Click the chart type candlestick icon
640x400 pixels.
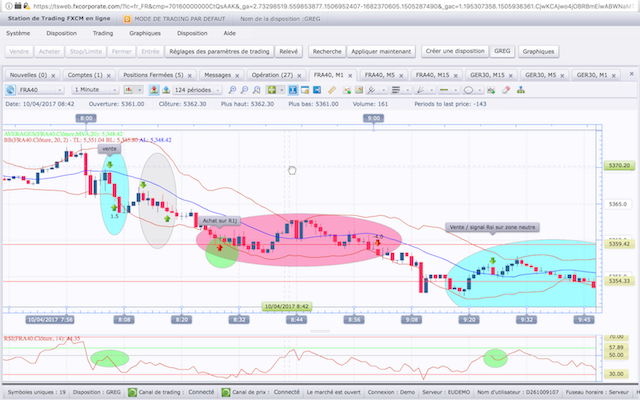tap(129, 90)
